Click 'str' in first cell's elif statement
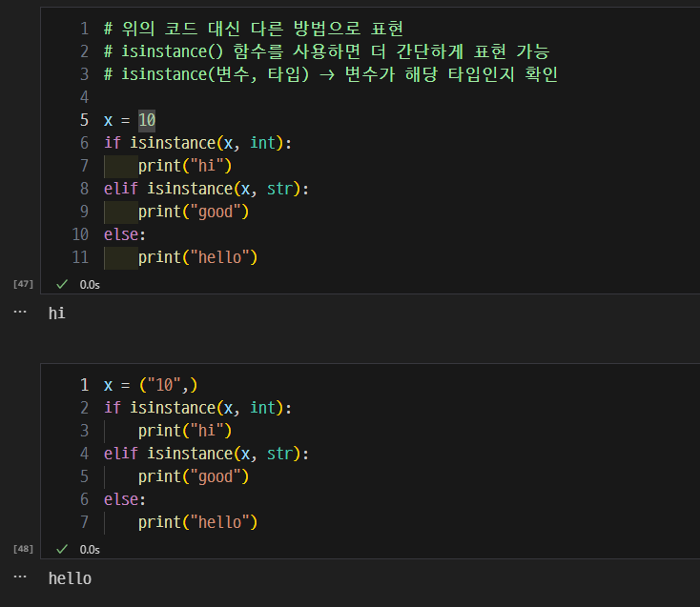This screenshot has height=607, width=700. coord(280,189)
